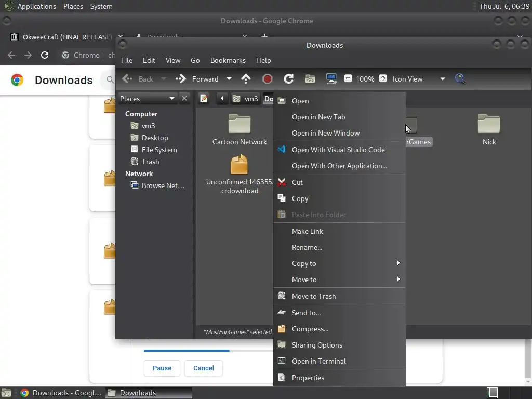The height and width of the screenshot is (399, 532).
Task: Click Chrome's forward arrow
Action: pyautogui.click(x=28, y=55)
